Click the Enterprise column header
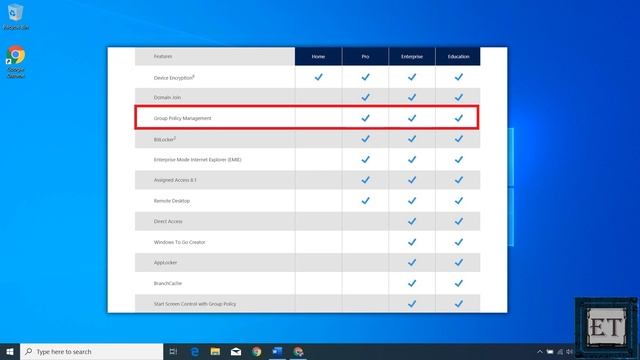This screenshot has height=360, width=640. point(412,56)
